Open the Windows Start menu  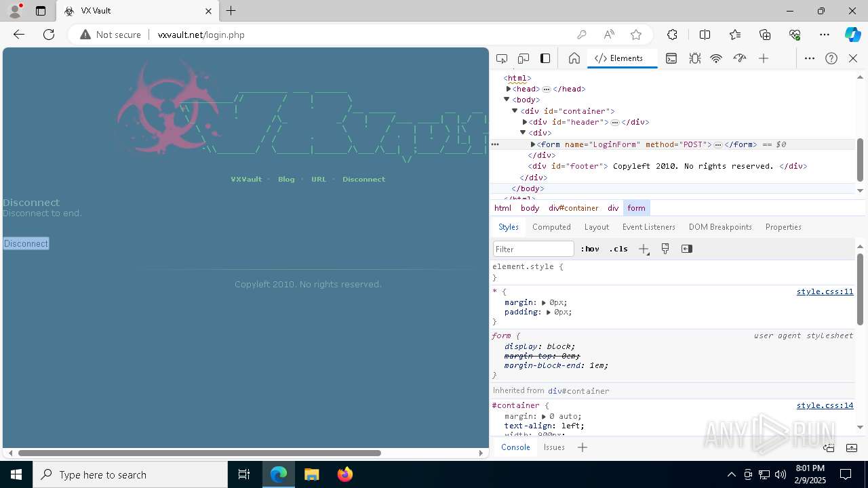coord(16,474)
